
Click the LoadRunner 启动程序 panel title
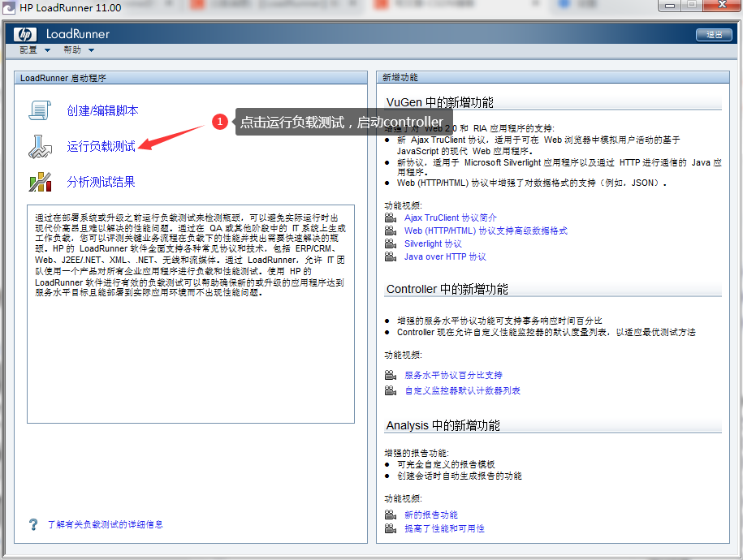click(63, 78)
